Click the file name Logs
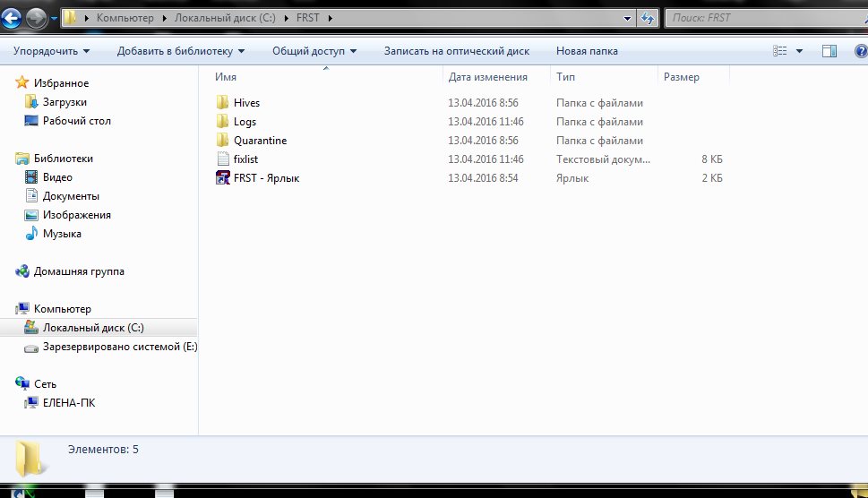868x498 pixels. (245, 122)
